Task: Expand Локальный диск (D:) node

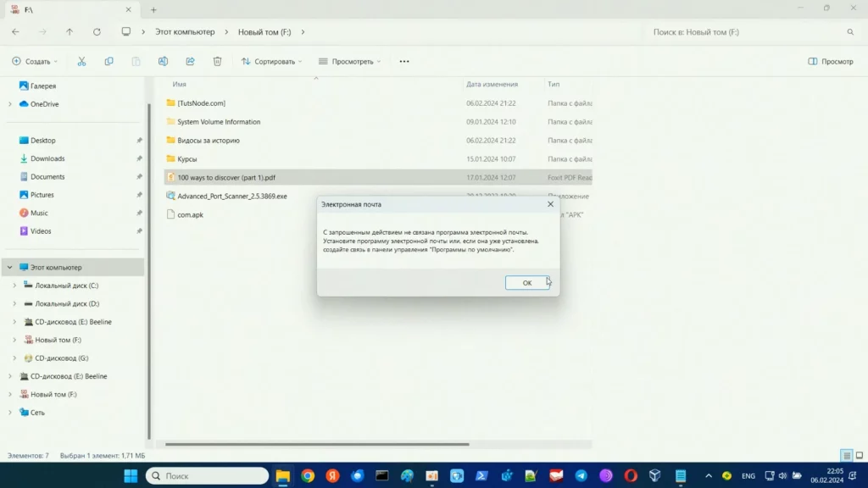Action: point(15,304)
